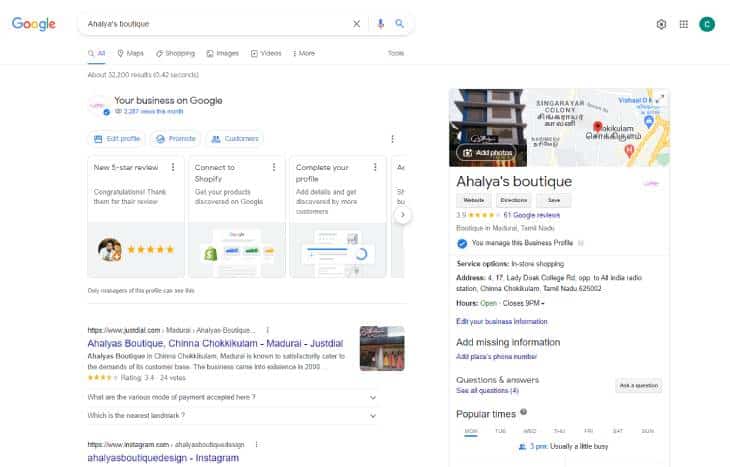This screenshot has width=730, height=467.
Task: Start voice search via microphone icon
Action: coord(380,24)
